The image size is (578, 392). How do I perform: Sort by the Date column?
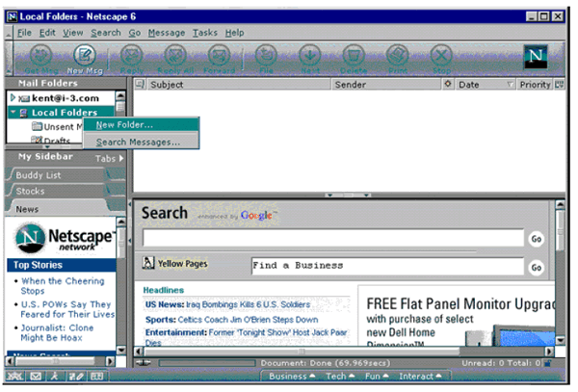(485, 85)
